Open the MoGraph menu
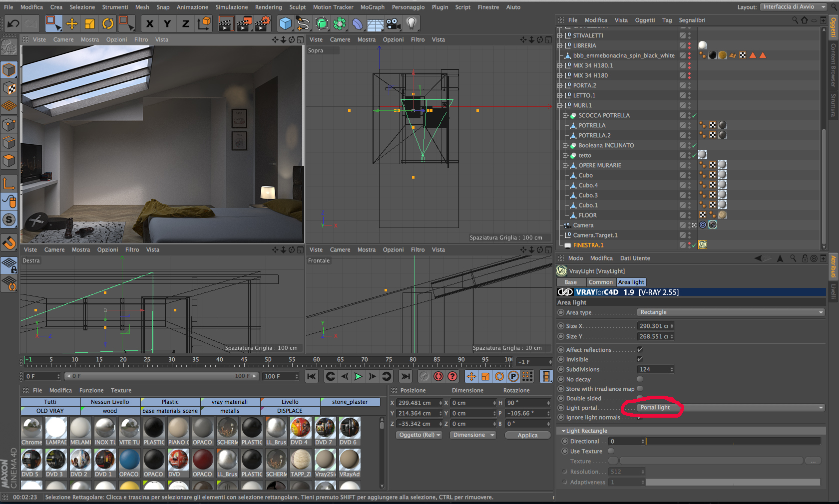 pyautogui.click(x=372, y=7)
